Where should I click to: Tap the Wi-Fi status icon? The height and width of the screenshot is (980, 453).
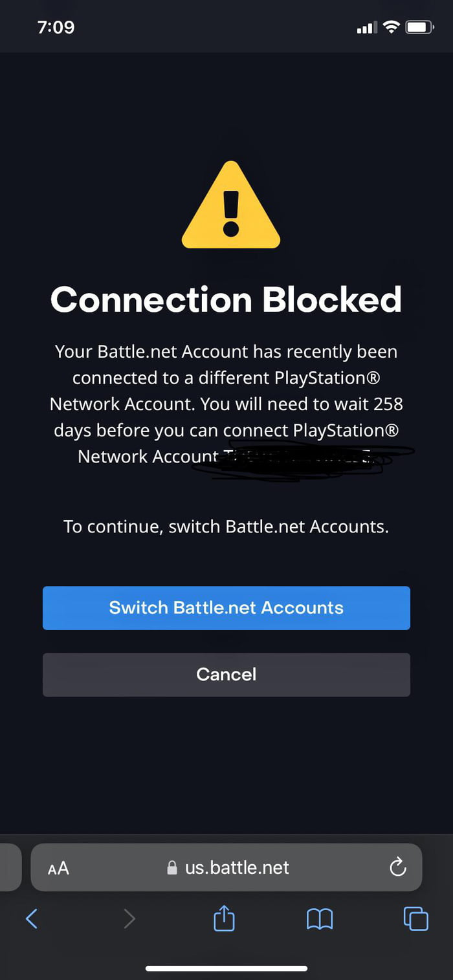(392, 27)
